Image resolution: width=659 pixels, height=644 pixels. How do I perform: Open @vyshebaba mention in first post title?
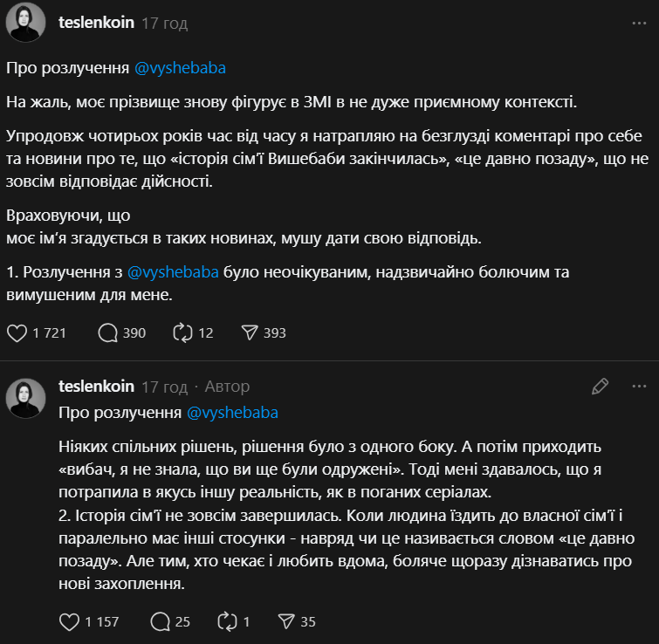coord(186,67)
